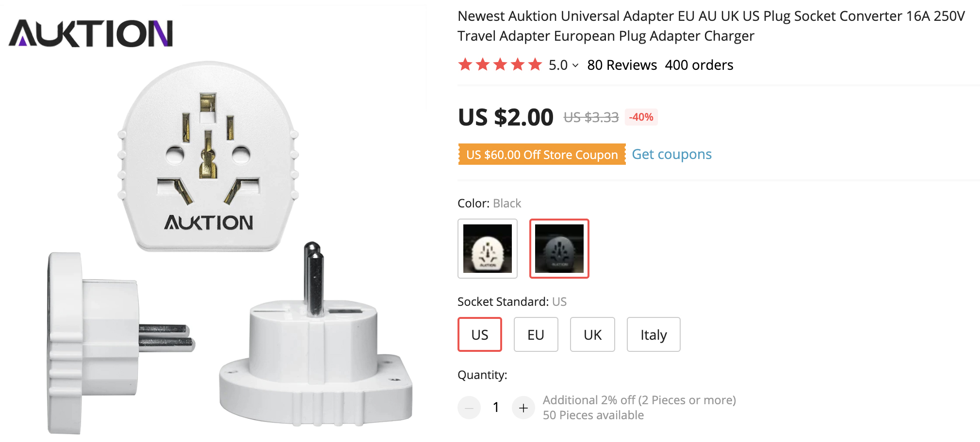Select the US socket standard
Screen dimensions: 980x442
click(x=479, y=334)
